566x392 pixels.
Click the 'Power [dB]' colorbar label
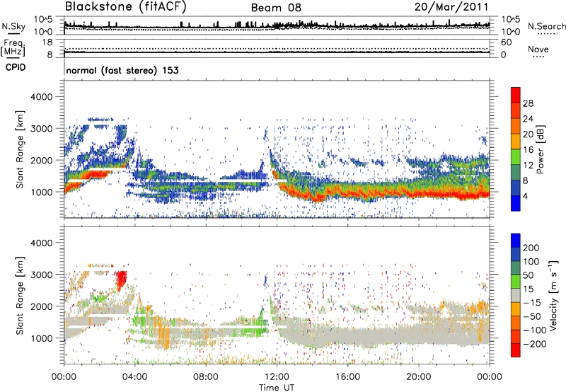541,149
